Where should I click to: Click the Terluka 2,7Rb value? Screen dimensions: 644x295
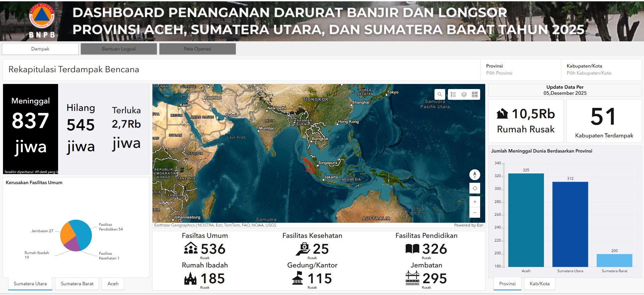point(126,124)
